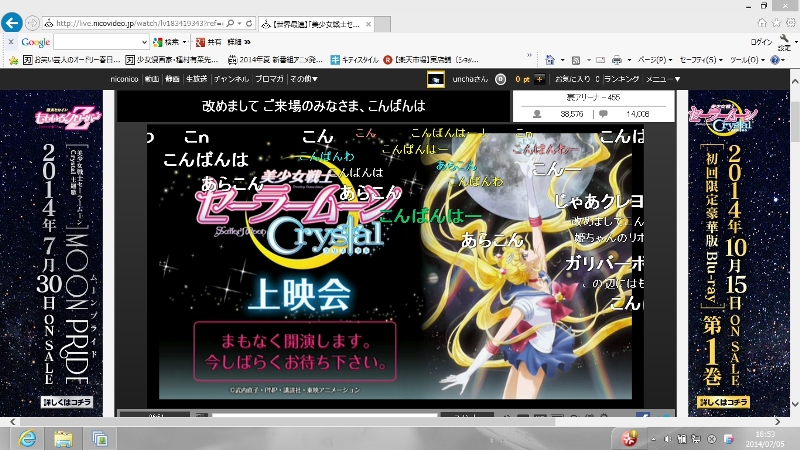Open the Google search field dropdown arrow
This screenshot has width=800, height=450.
pyautogui.click(x=144, y=42)
